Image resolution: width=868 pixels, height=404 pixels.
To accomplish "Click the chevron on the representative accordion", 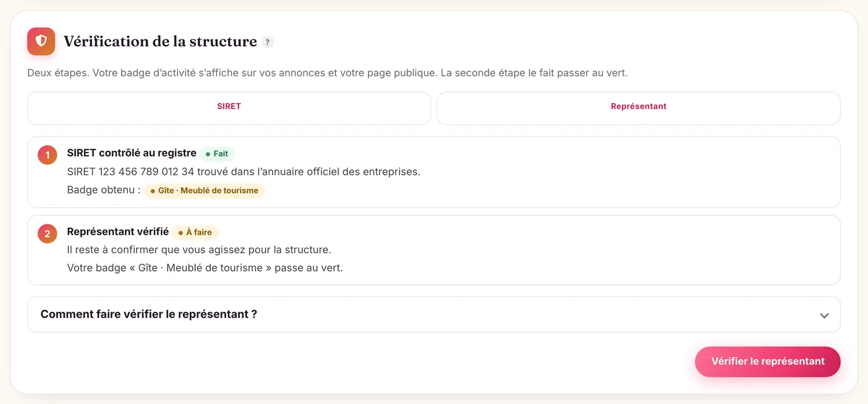I will (825, 316).
